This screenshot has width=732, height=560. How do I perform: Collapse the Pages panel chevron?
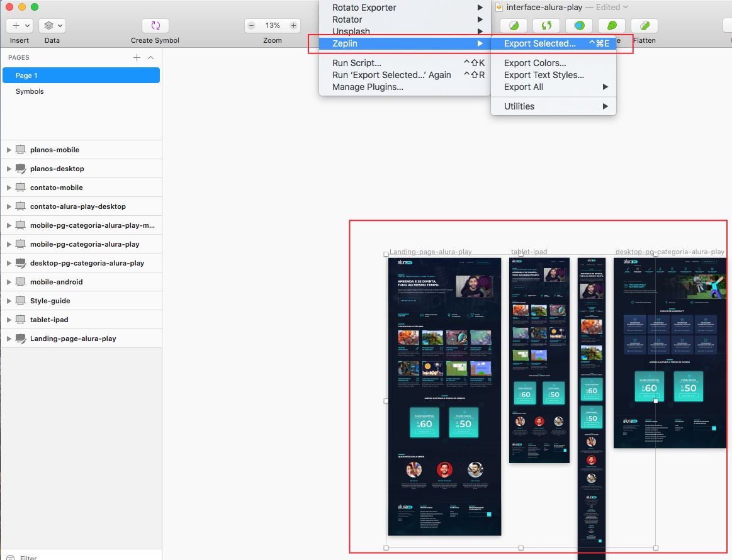(151, 57)
